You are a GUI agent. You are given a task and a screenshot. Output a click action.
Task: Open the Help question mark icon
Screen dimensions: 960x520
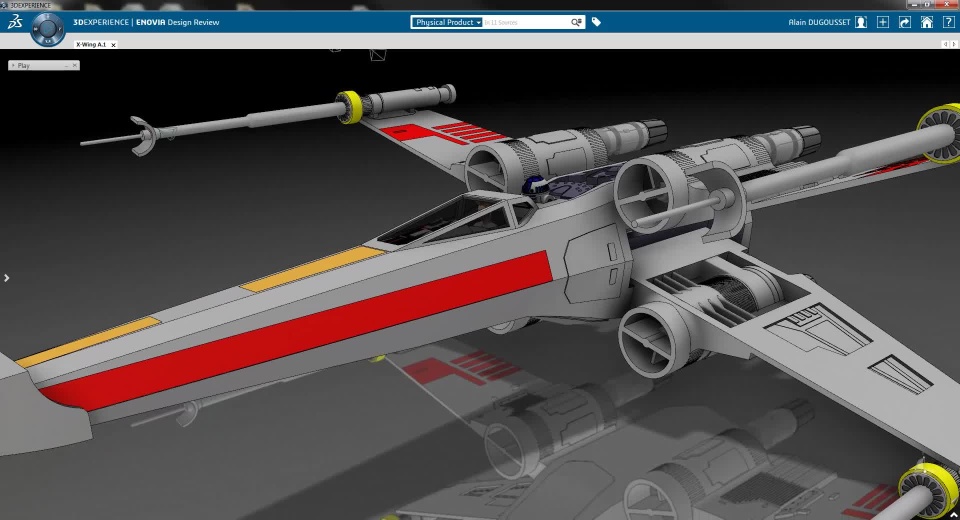tap(949, 22)
